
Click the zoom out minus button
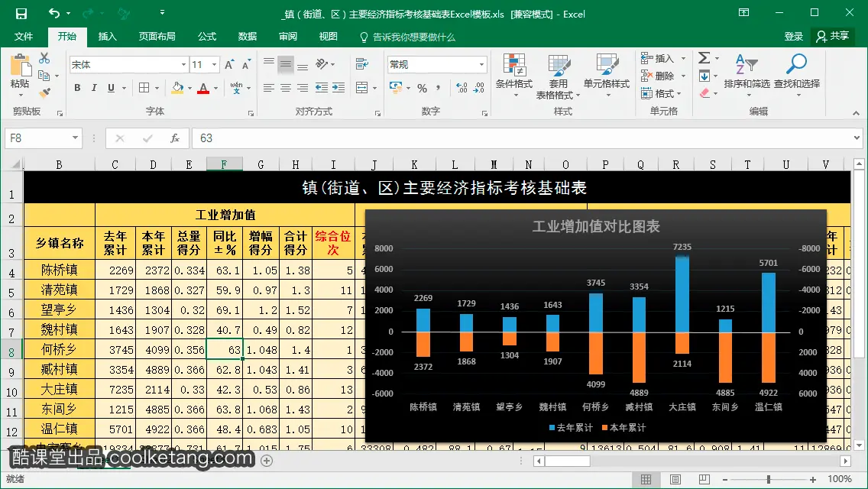tap(725, 480)
